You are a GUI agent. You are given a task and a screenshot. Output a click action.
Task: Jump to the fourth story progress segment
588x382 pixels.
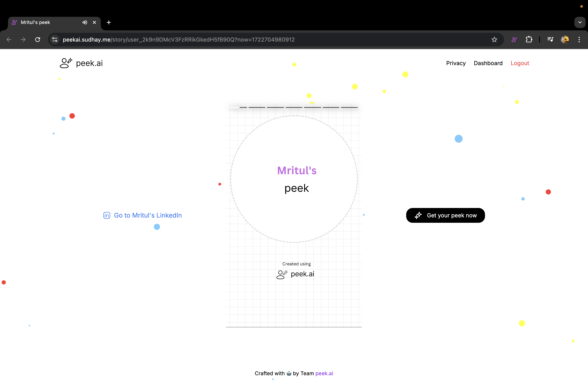(294, 107)
